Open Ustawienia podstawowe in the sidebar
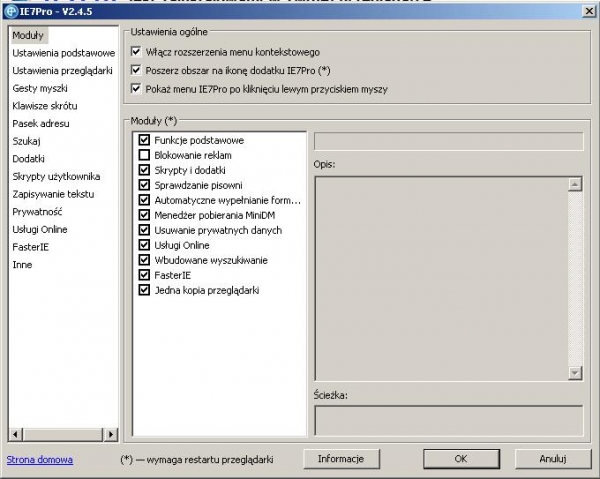Screen dimensions: 600x479 pos(63,53)
